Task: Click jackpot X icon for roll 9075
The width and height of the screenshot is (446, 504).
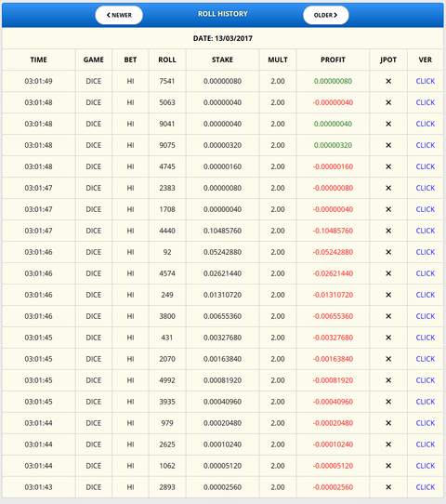Action: 388,145
